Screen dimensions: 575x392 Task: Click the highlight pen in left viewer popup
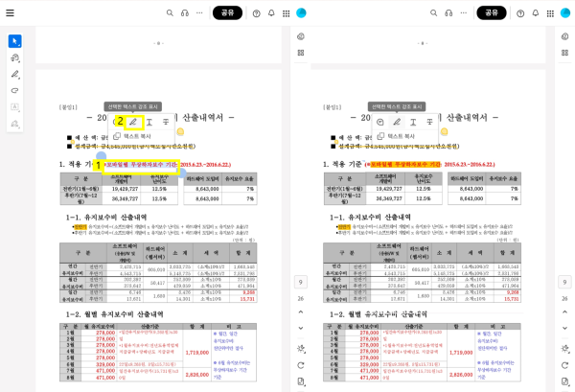click(x=133, y=122)
